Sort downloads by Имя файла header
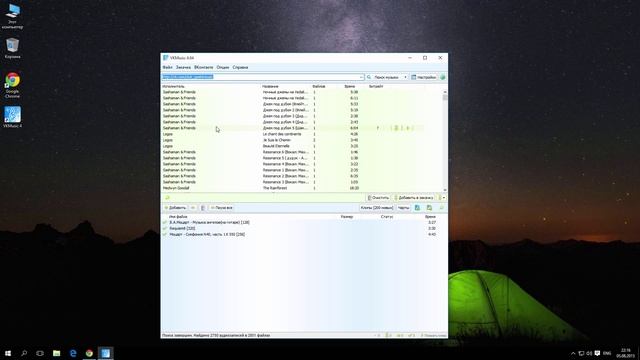 [178, 217]
